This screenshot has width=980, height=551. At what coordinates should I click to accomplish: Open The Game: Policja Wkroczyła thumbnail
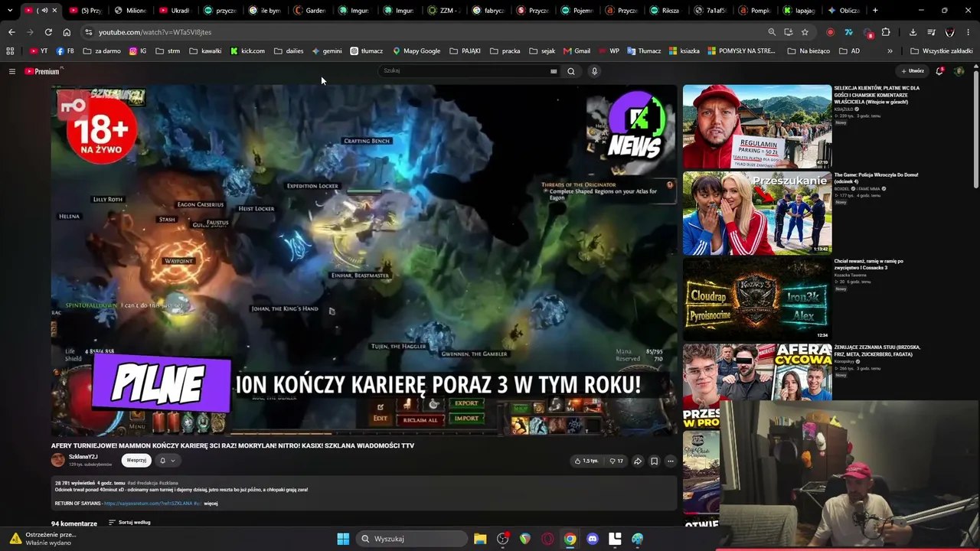pyautogui.click(x=756, y=213)
